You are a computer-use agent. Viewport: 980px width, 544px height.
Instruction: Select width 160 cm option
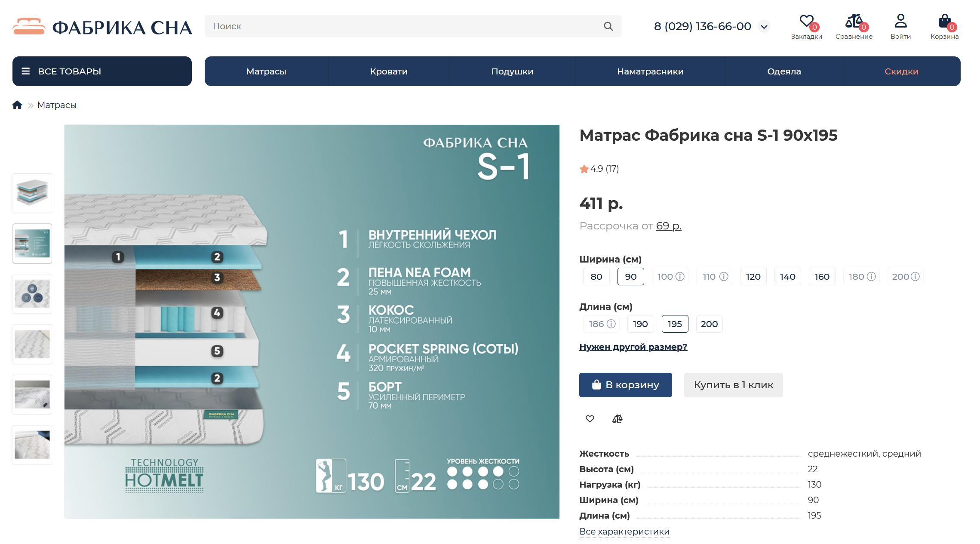click(822, 277)
